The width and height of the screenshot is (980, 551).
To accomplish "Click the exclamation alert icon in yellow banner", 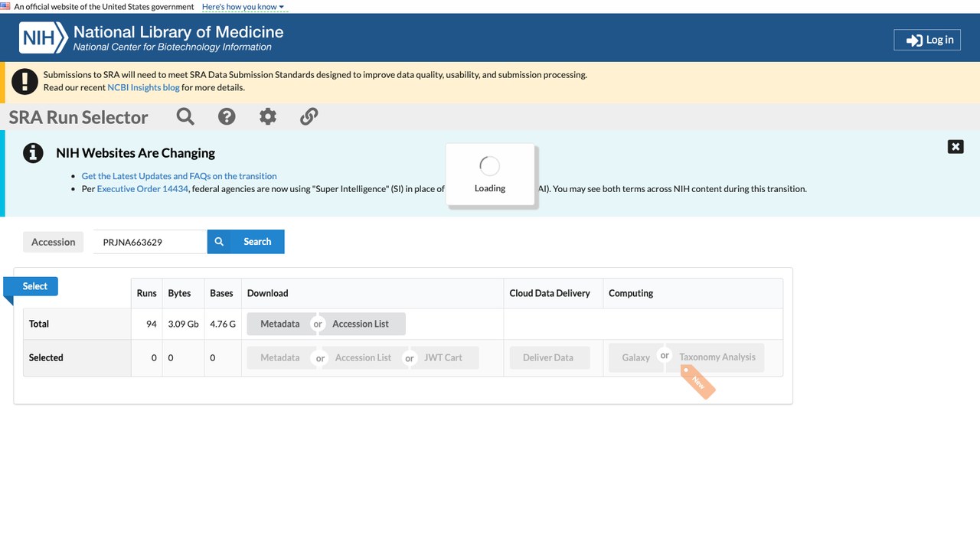I will point(25,81).
